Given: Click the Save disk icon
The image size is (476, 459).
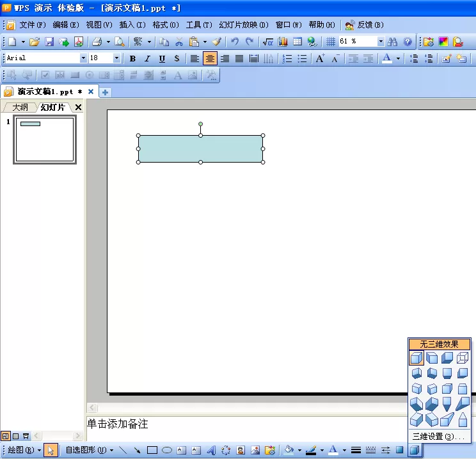Looking at the screenshot, I should (x=49, y=42).
